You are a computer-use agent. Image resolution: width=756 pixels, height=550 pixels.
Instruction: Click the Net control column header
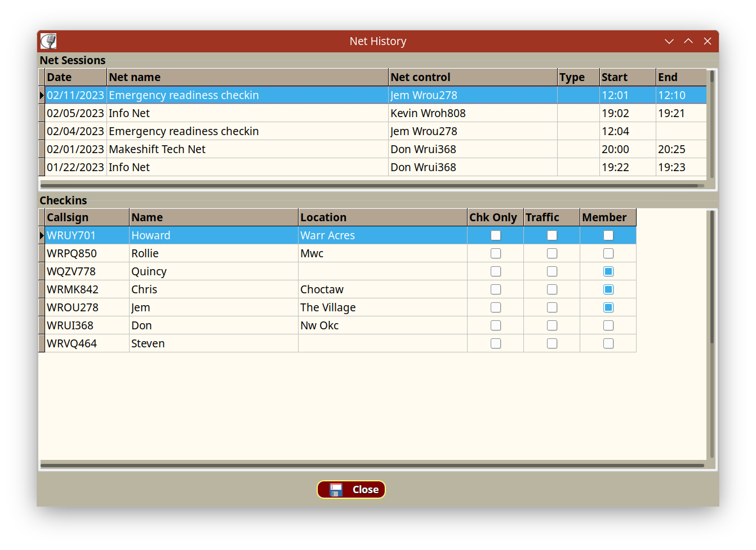(472, 77)
